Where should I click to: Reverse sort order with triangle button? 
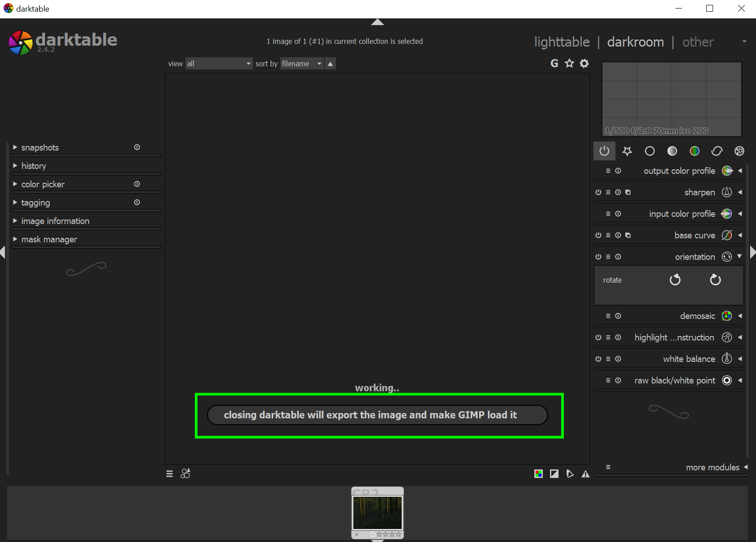point(330,64)
